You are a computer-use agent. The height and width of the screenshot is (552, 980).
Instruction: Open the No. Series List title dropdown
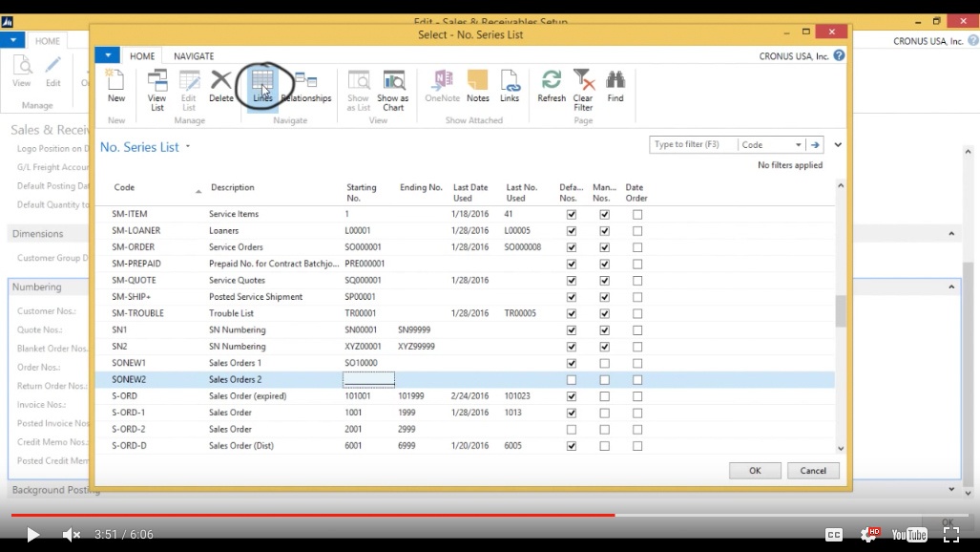(x=187, y=147)
